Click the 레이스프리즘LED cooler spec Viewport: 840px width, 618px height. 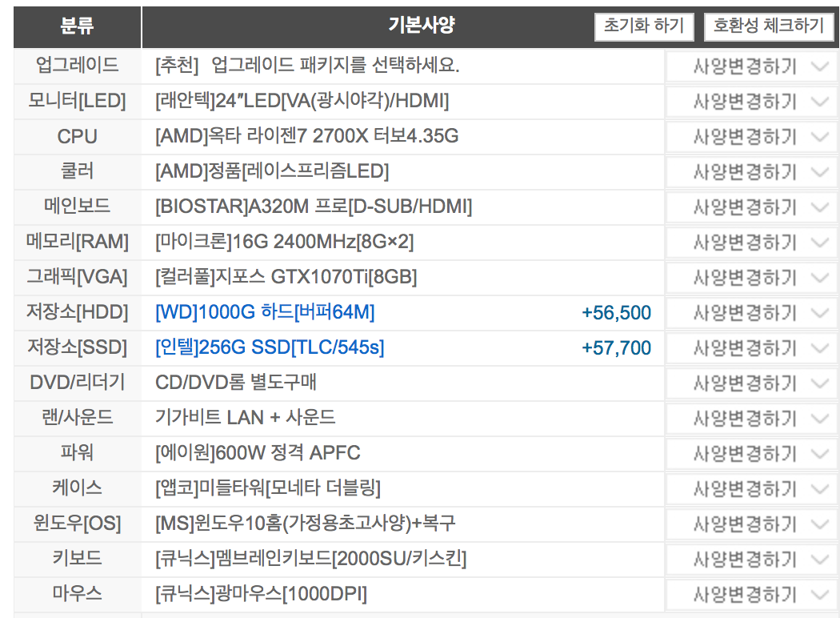point(272,171)
